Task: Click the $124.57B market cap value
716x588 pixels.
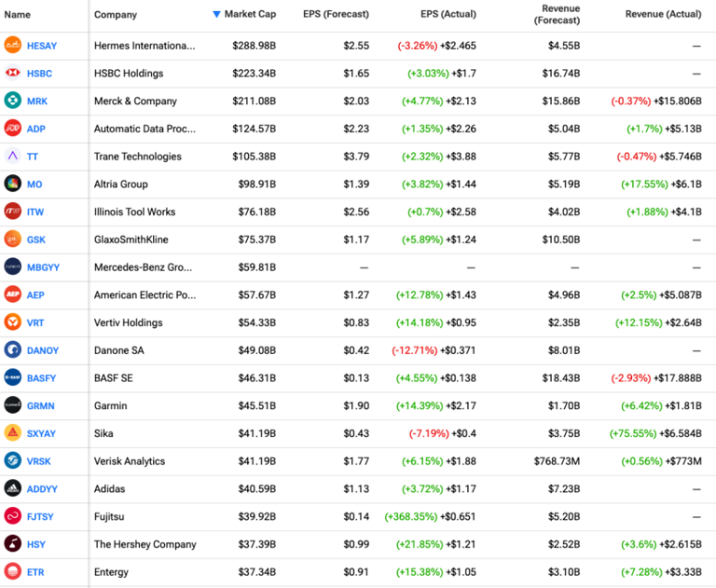Action: coord(254,130)
